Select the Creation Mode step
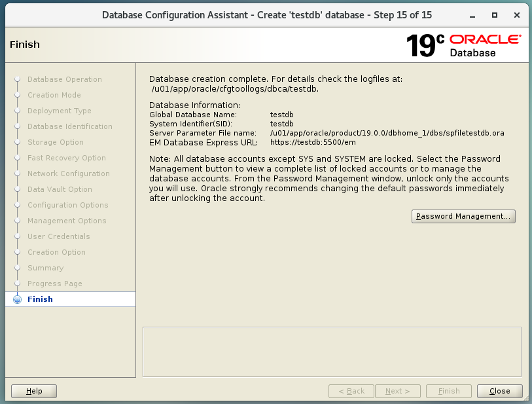The height and width of the screenshot is (404, 532). point(54,95)
